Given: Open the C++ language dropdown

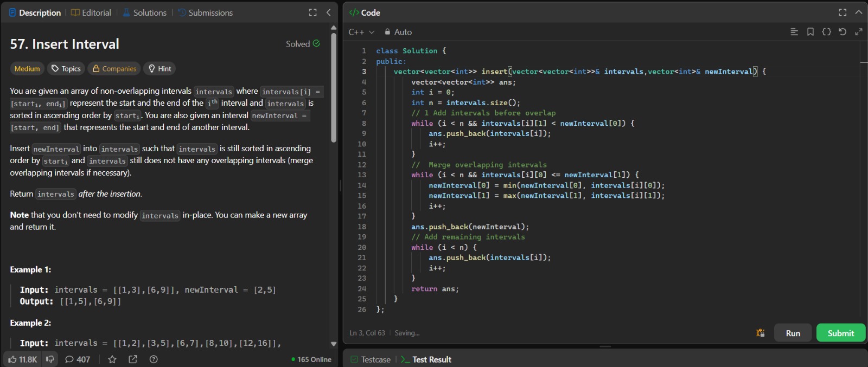Looking at the screenshot, I should pos(361,32).
